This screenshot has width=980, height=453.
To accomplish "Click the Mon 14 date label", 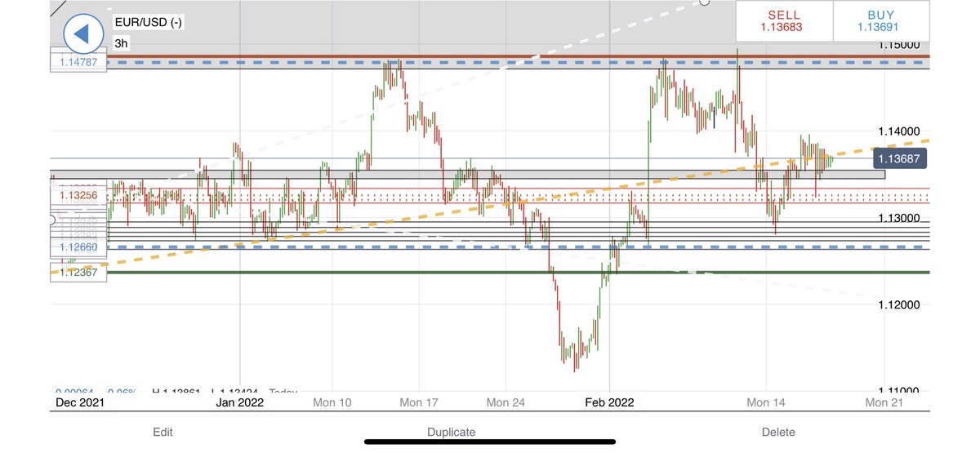I will click(766, 402).
